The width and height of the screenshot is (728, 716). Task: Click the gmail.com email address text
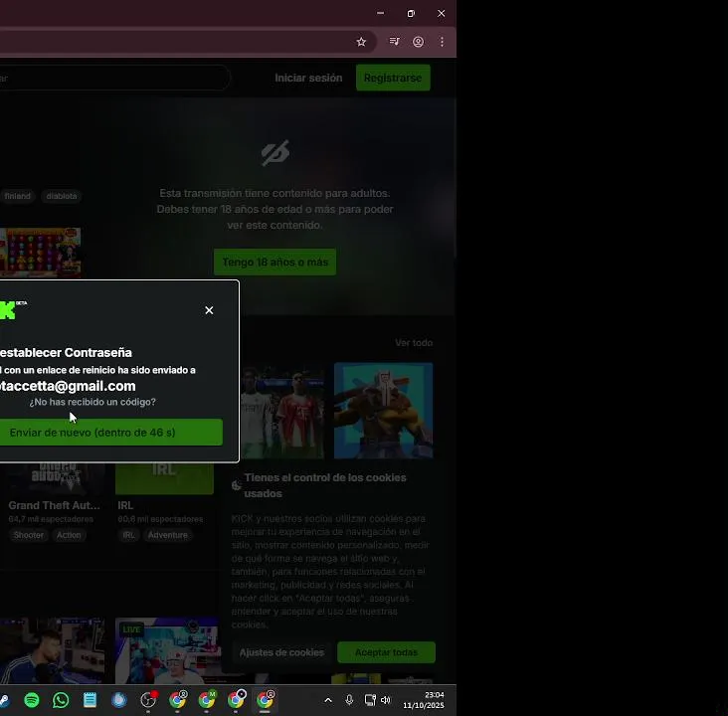point(68,386)
